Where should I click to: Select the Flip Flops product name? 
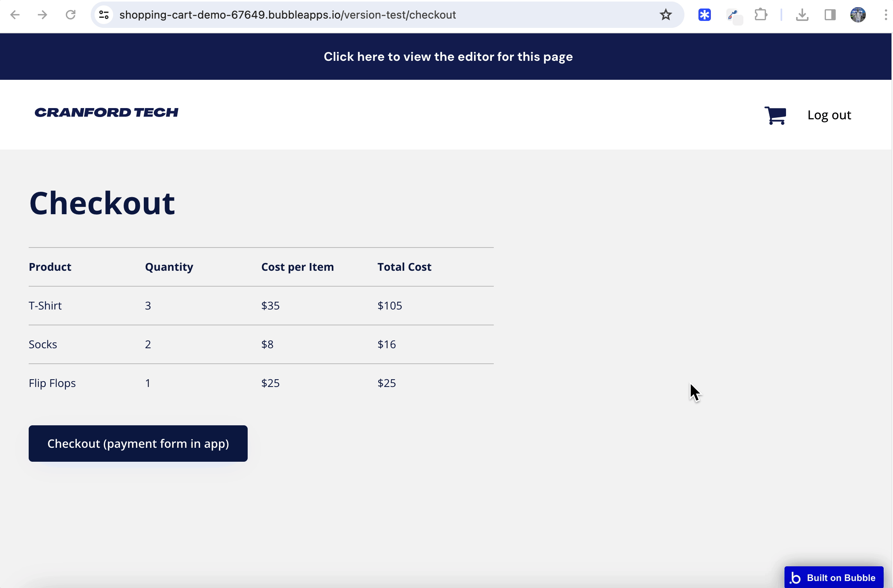[52, 383]
